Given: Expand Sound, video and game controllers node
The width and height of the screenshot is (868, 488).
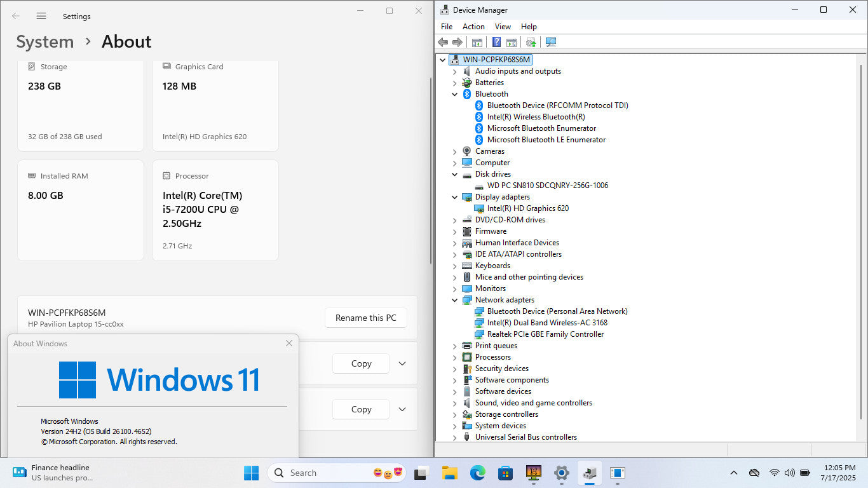Looking at the screenshot, I should (455, 403).
